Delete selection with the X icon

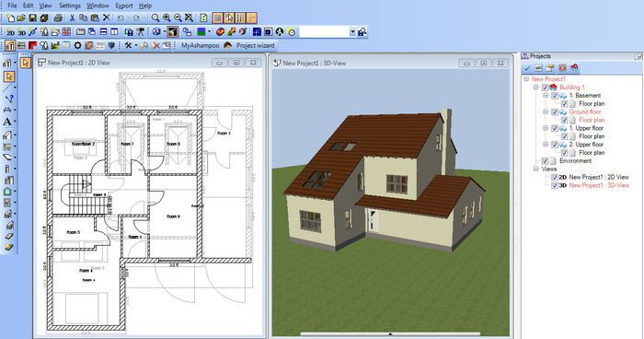tap(107, 18)
